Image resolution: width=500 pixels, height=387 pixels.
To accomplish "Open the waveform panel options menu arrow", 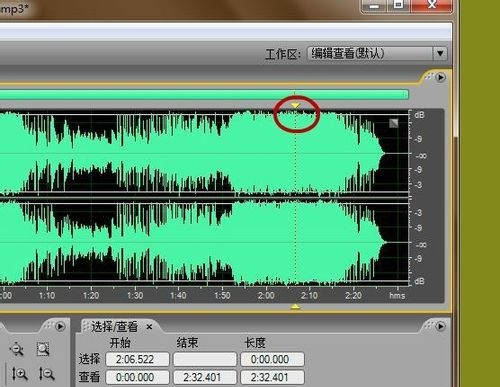I will tap(440, 77).
